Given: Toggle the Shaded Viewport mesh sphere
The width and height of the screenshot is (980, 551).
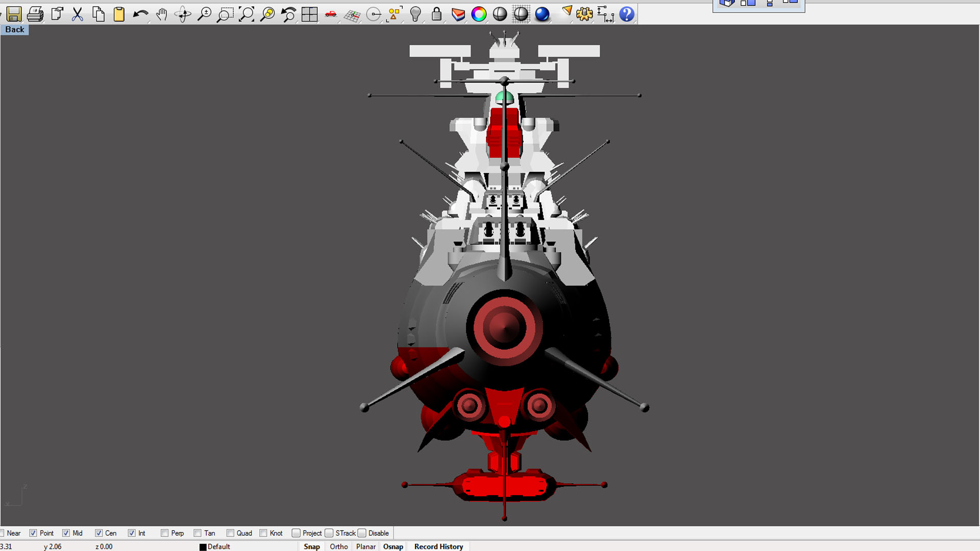Looking at the screenshot, I should point(521,14).
